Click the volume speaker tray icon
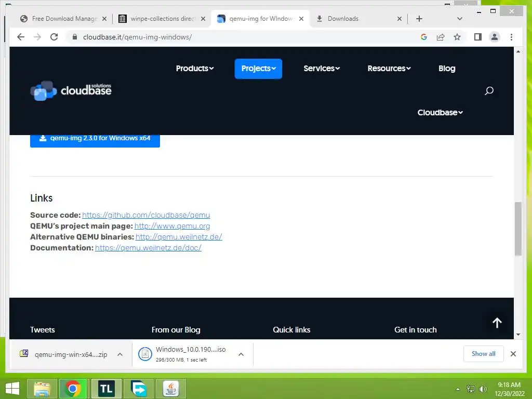Viewport: 532px width, 399px height. click(x=483, y=389)
